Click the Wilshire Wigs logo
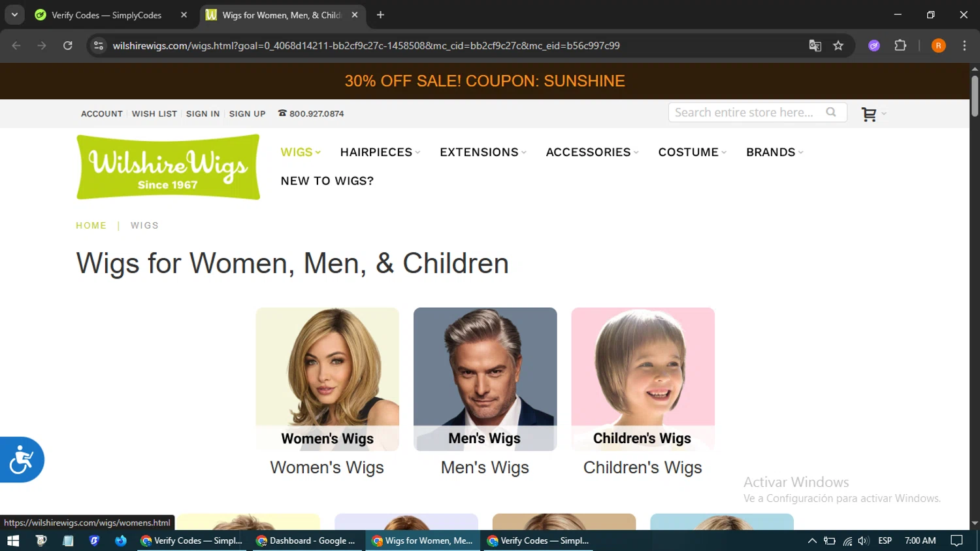The image size is (980, 551). (168, 167)
